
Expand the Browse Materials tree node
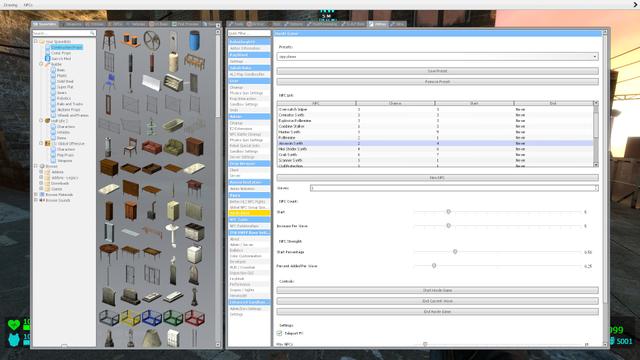[36, 195]
